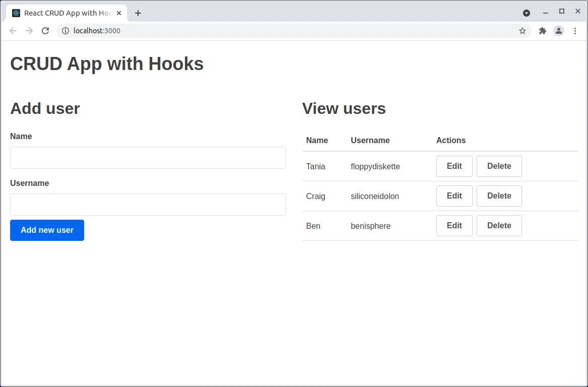Image resolution: width=588 pixels, height=387 pixels.
Task: Minimize the Chrome window
Action: (x=546, y=12)
